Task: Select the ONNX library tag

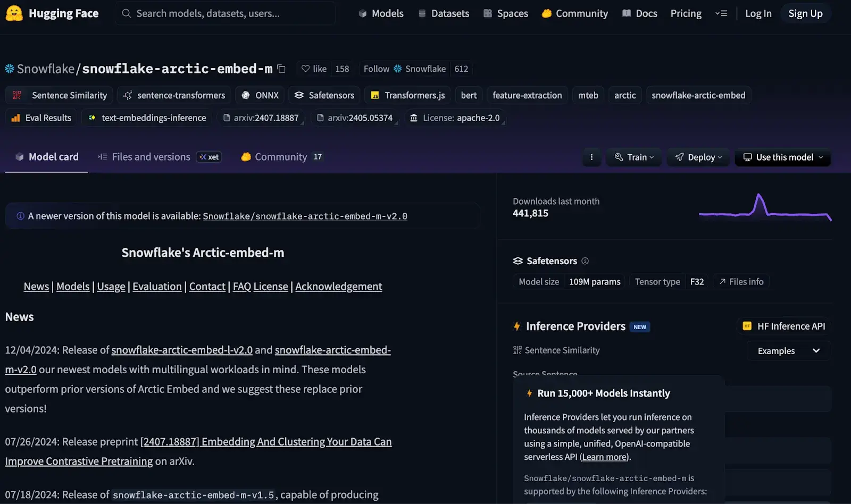Action: (260, 95)
